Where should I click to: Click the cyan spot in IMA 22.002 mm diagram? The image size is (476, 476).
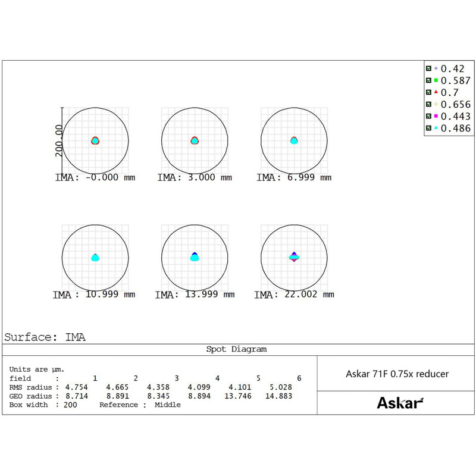(295, 257)
